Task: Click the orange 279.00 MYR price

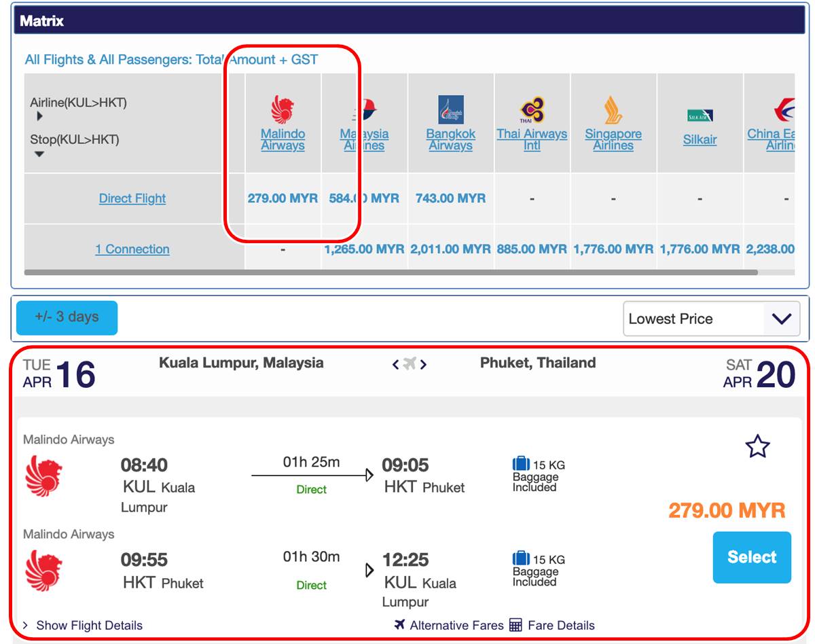Action: pos(727,510)
